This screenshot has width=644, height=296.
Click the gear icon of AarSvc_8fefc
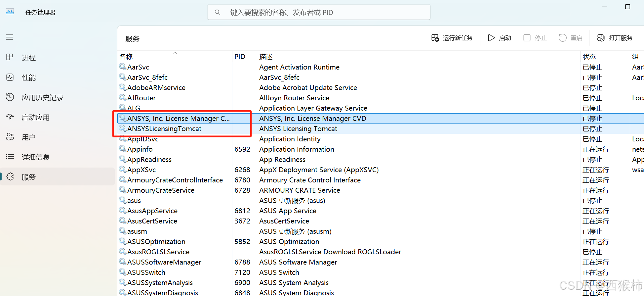(123, 77)
